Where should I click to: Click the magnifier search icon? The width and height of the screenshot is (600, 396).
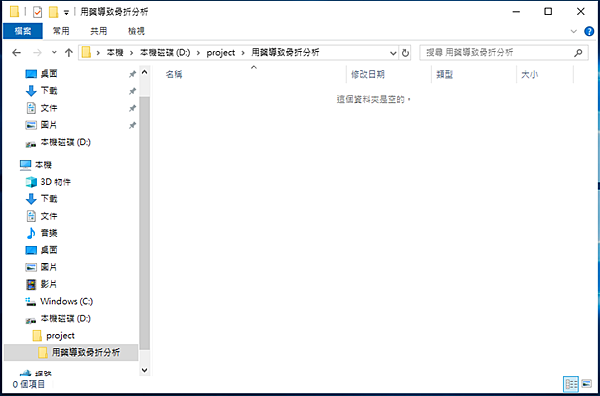coord(578,53)
